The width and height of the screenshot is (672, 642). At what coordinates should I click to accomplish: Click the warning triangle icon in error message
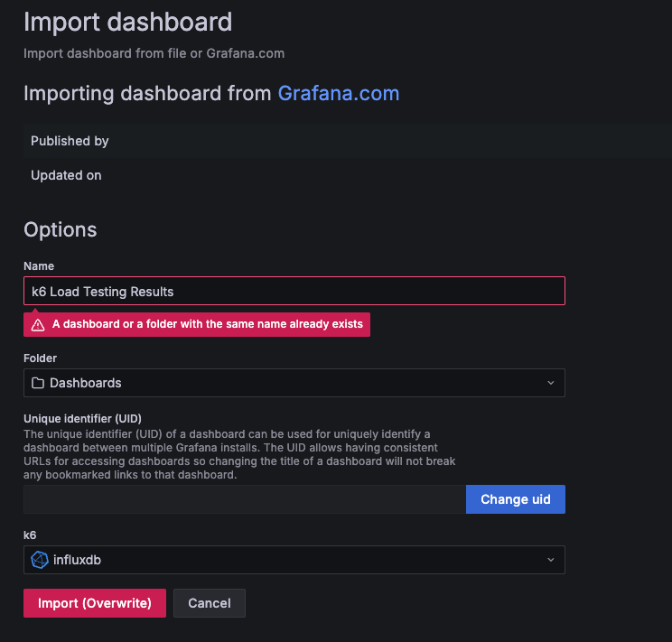38,325
